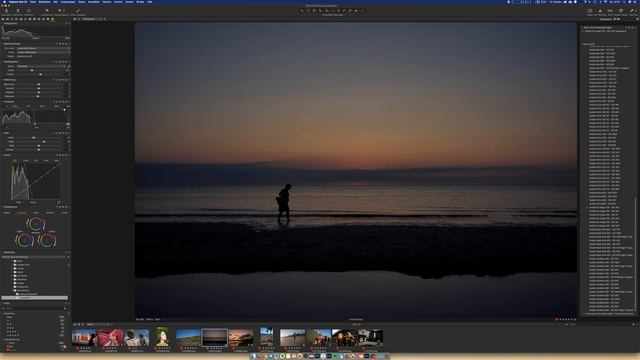Click the pencil icon in the top-left toolbar

coord(78,11)
